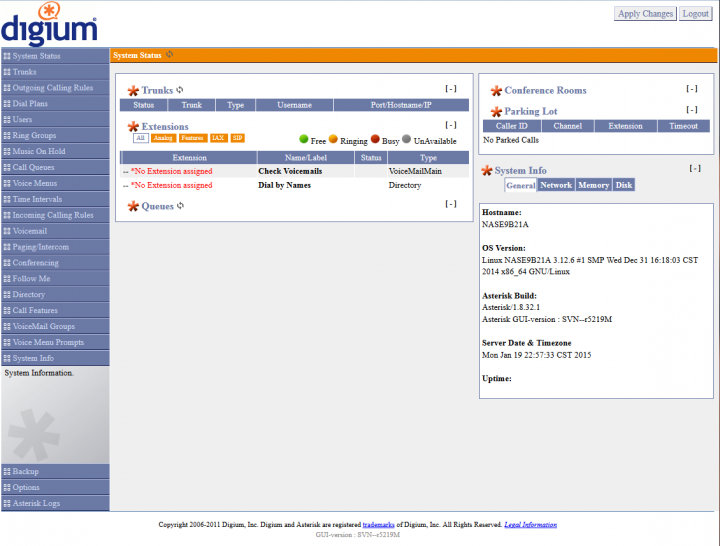Click the Dial by Names row name

point(284,186)
